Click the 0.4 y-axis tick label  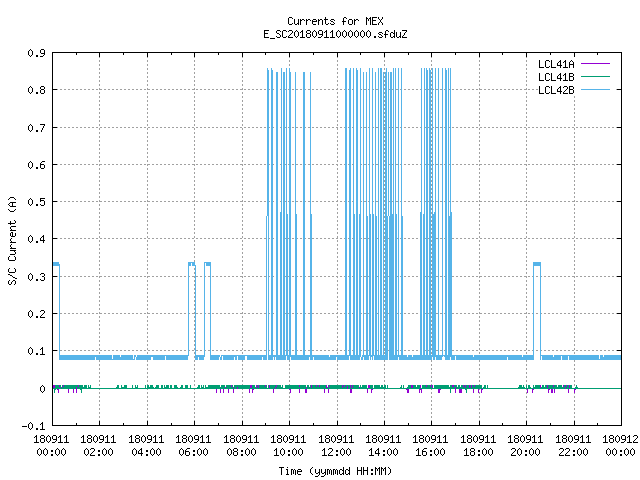36,239
